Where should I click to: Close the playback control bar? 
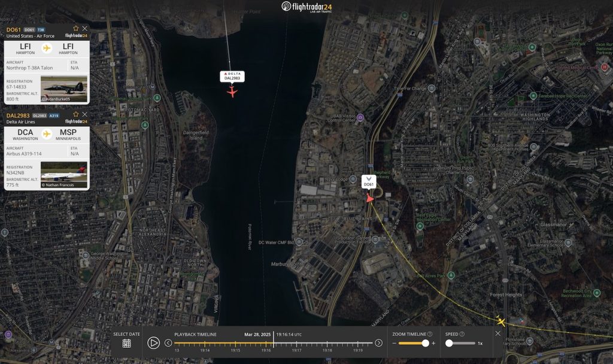tap(497, 333)
